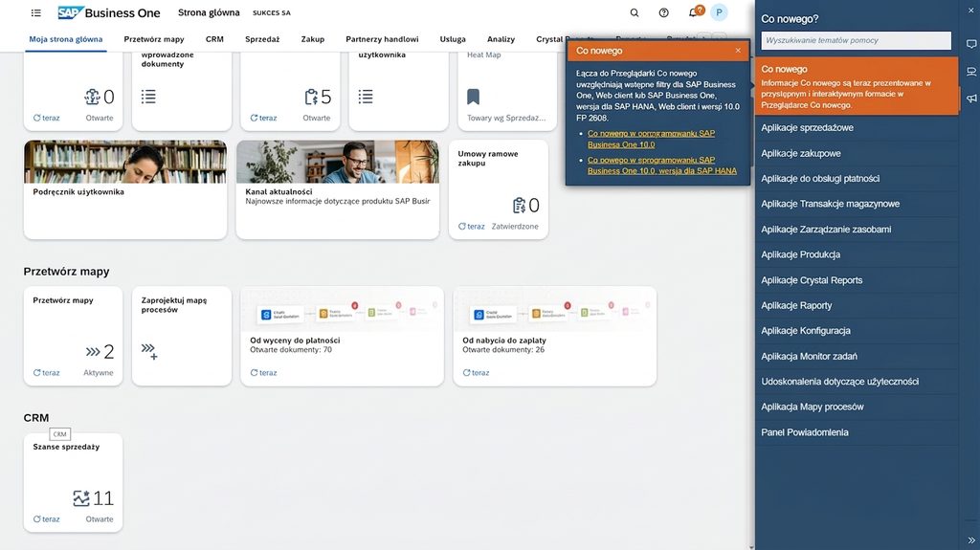Open Aplikacje zakupowe help topic
This screenshot has height=550, width=980.
pos(857,153)
